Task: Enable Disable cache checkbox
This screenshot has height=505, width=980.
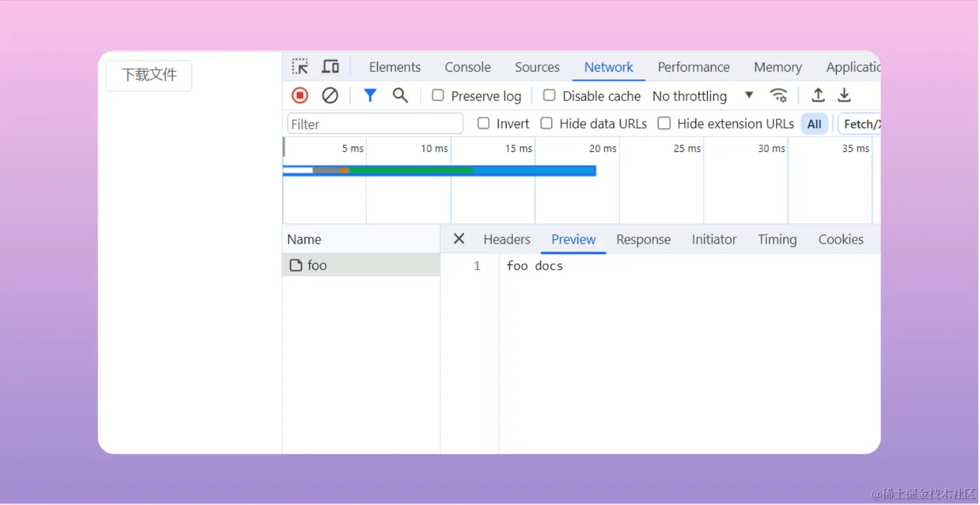Action: coord(550,96)
